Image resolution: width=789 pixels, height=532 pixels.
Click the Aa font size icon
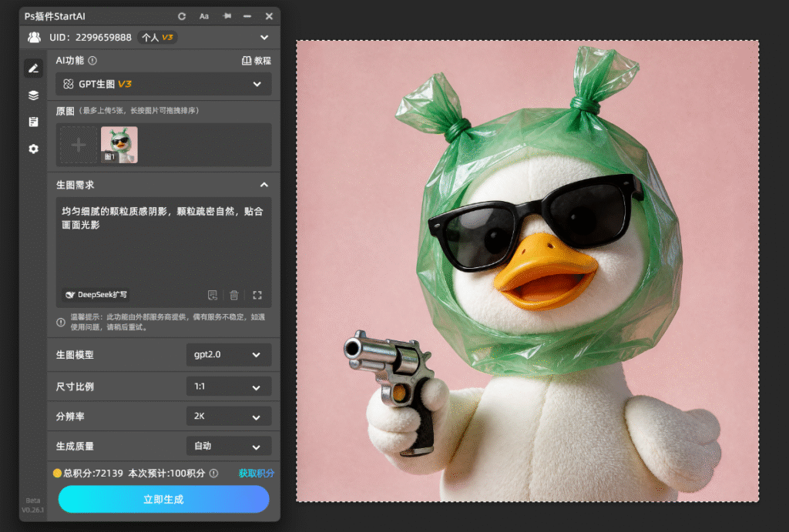[x=203, y=16]
